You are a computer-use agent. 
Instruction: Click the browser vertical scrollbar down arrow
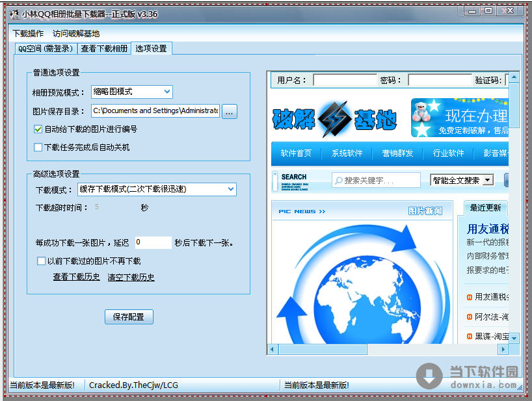coord(514,338)
